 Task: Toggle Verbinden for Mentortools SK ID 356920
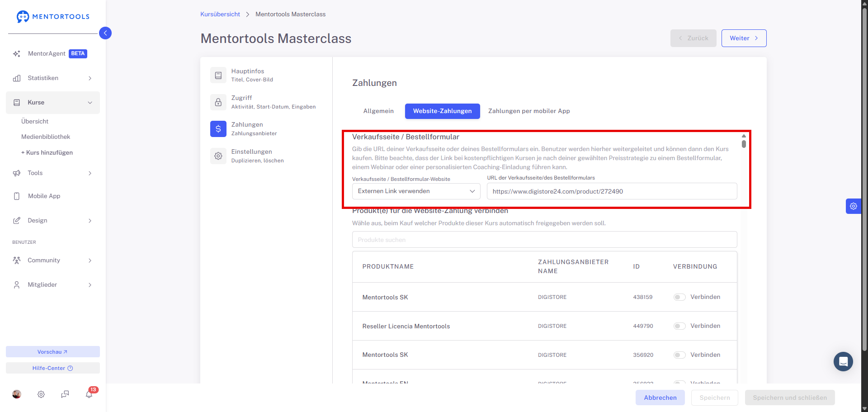click(679, 355)
